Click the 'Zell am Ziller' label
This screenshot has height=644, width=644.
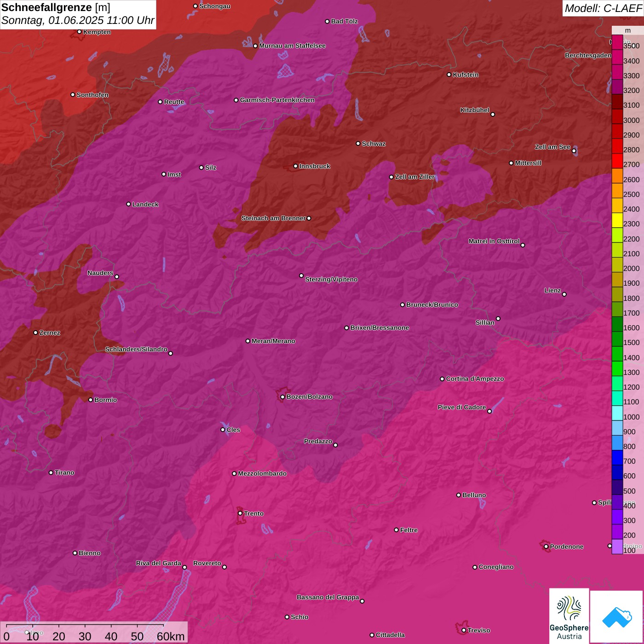tap(415, 177)
